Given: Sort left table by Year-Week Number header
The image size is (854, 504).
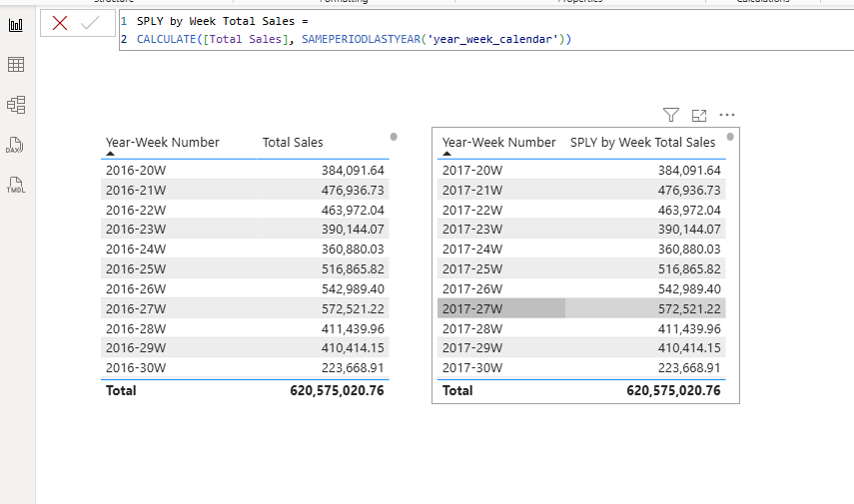Looking at the screenshot, I should (x=162, y=142).
